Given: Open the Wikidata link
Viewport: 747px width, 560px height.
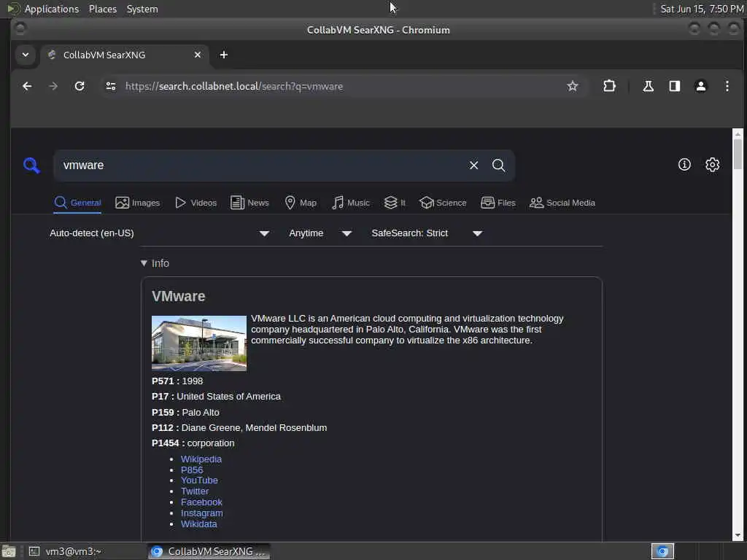Looking at the screenshot, I should 198,524.
